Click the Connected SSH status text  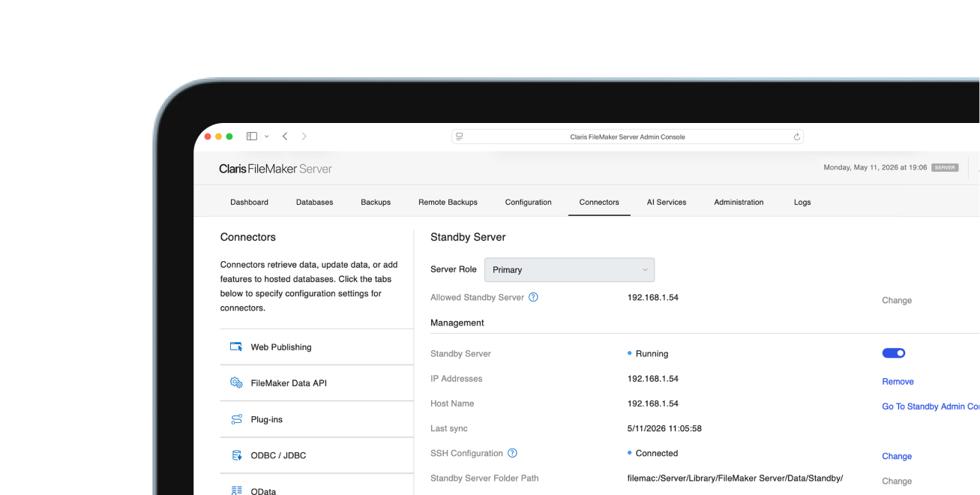click(x=657, y=453)
